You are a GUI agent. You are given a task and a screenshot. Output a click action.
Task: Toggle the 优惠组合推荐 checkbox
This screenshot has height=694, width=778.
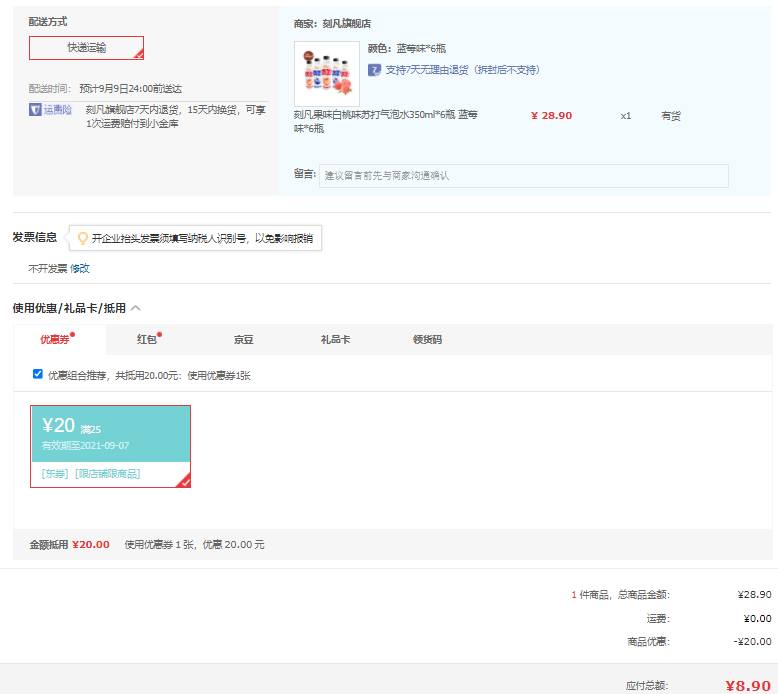38,374
